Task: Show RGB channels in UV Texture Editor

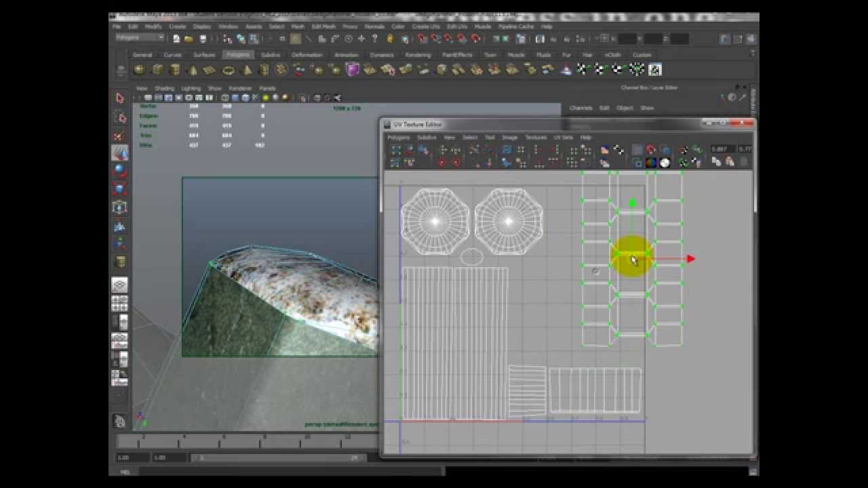Action: tap(651, 163)
